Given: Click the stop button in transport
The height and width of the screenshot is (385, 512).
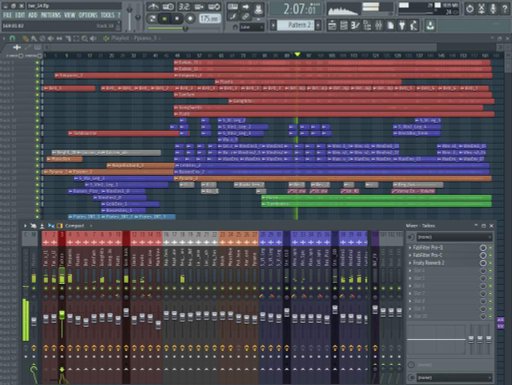Looking at the screenshot, I should (x=177, y=19).
